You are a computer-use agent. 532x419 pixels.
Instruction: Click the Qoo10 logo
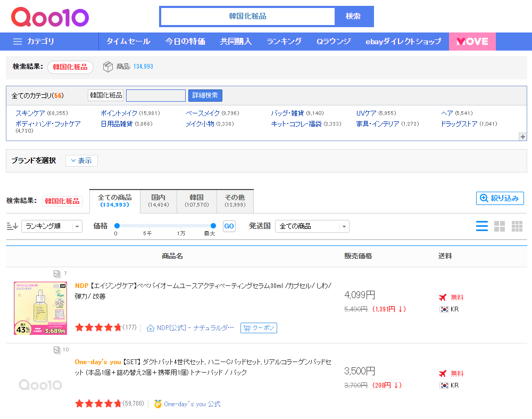point(50,17)
